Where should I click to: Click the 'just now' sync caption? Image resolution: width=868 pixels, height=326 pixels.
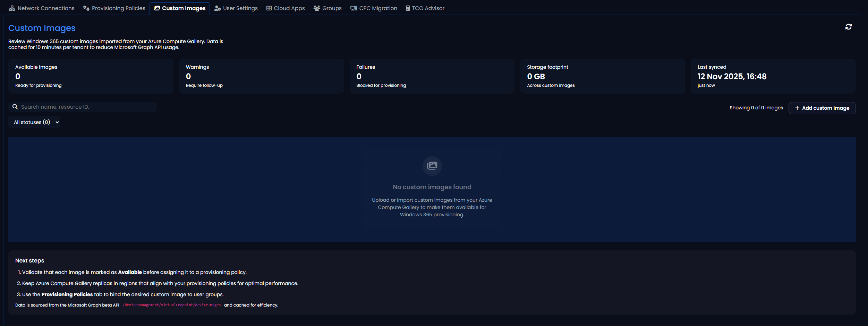click(706, 85)
